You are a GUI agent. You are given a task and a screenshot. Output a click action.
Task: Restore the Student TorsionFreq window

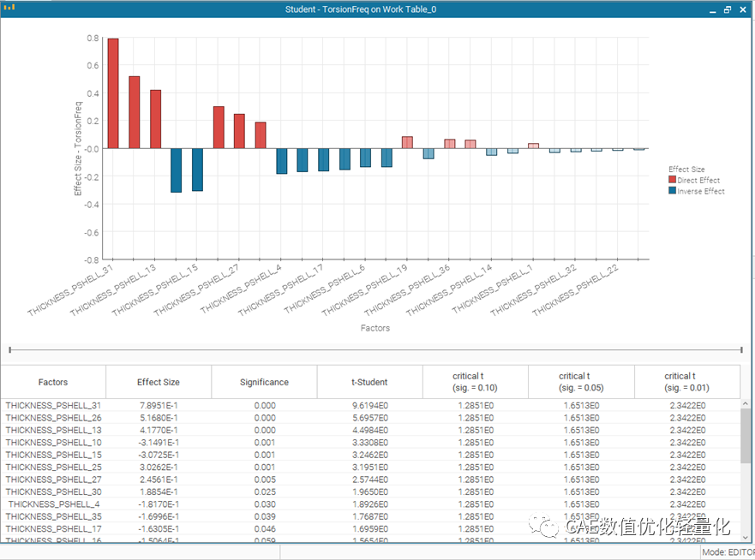coord(728,9)
